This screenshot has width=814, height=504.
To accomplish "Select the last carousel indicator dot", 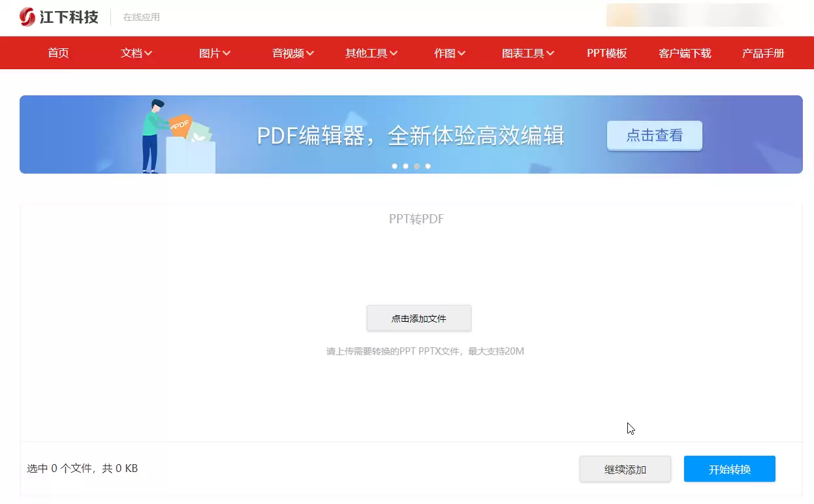I will (428, 166).
